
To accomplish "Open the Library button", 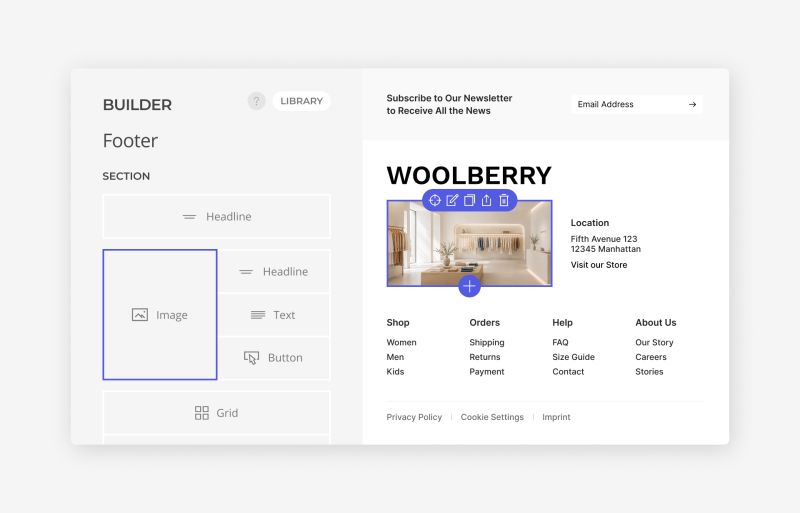I will click(x=302, y=101).
